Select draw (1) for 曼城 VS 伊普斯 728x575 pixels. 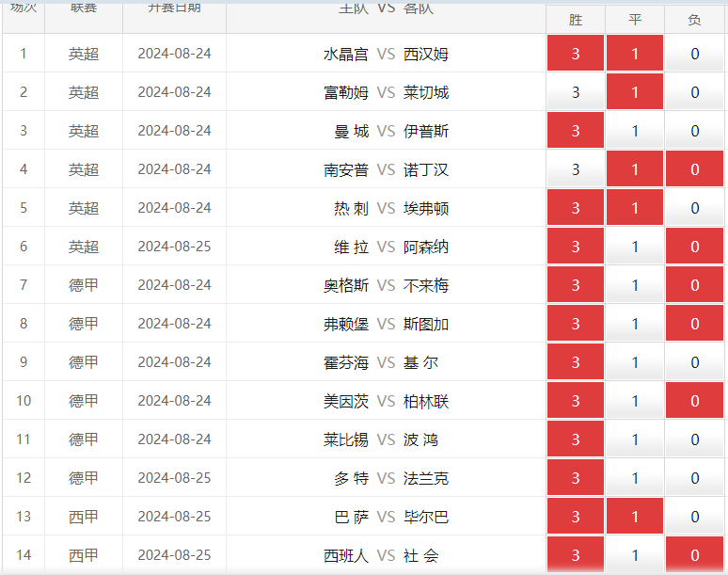click(635, 131)
